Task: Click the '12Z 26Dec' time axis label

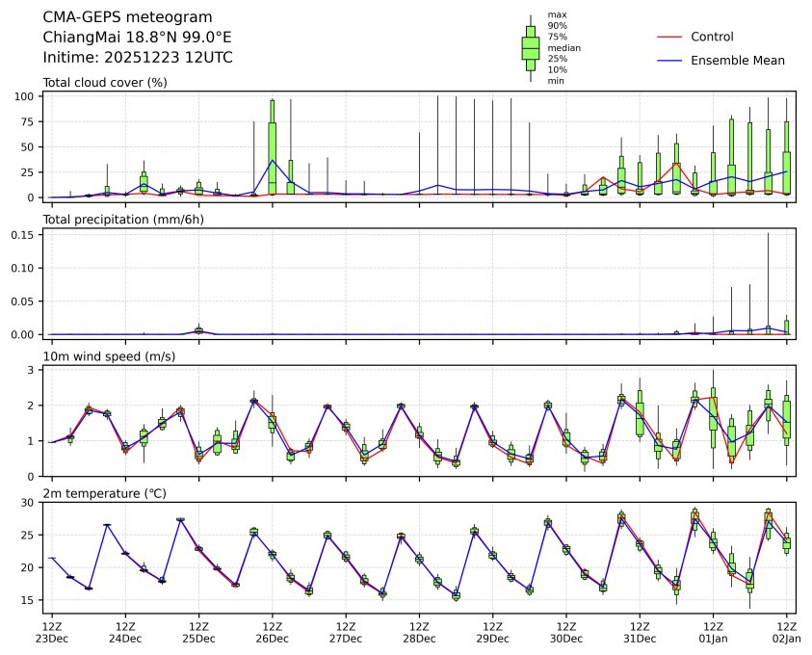Action: 273,632
